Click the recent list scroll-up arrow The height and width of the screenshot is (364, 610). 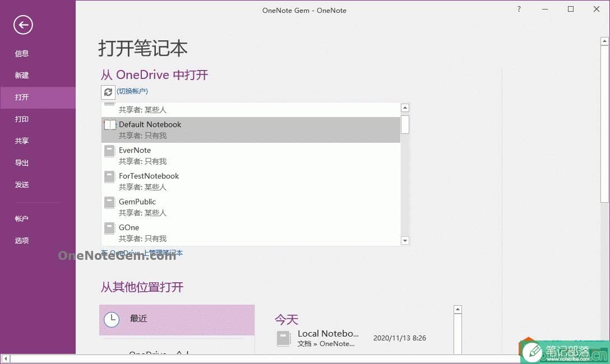click(457, 310)
